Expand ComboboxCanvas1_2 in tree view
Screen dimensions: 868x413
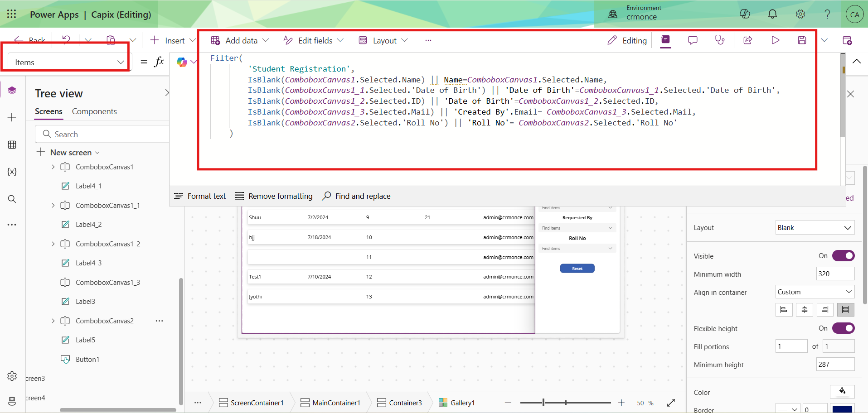(53, 244)
